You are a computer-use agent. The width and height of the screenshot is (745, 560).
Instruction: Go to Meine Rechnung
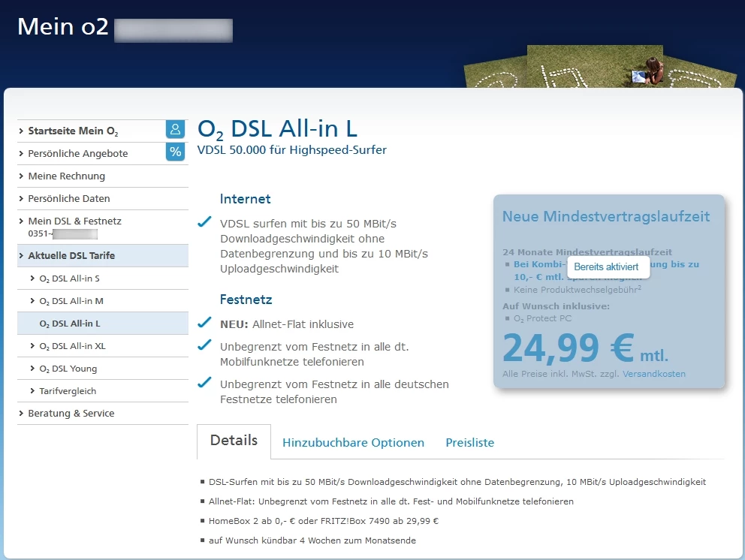67,176
